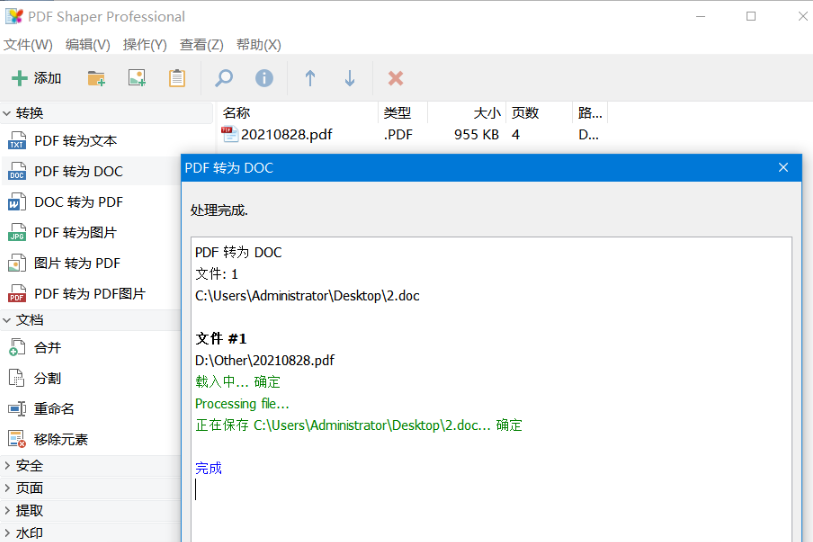813x542 pixels.
Task: Click the 合并 merge icon
Action: (x=17, y=348)
